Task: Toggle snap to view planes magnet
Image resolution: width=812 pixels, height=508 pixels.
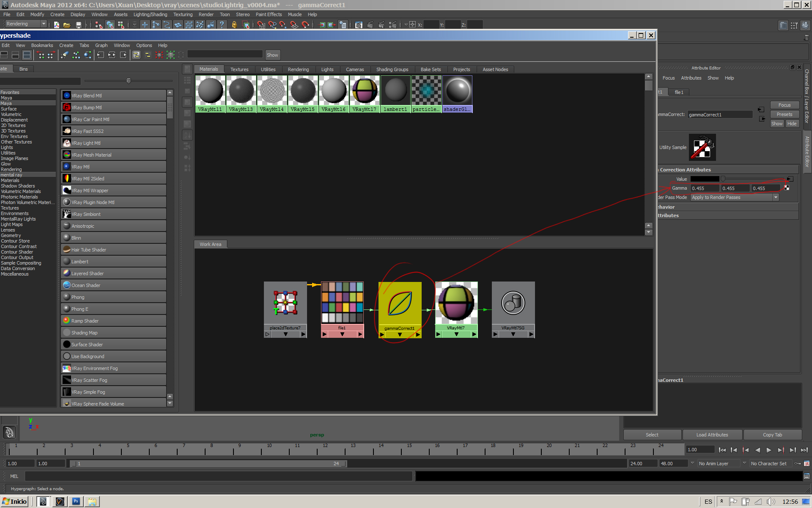Action: click(294, 25)
